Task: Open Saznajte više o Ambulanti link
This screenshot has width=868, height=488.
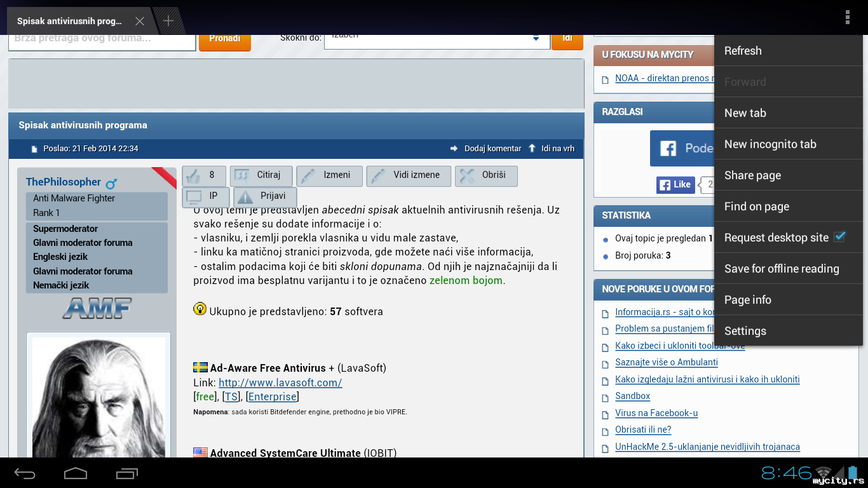Action: (667, 362)
